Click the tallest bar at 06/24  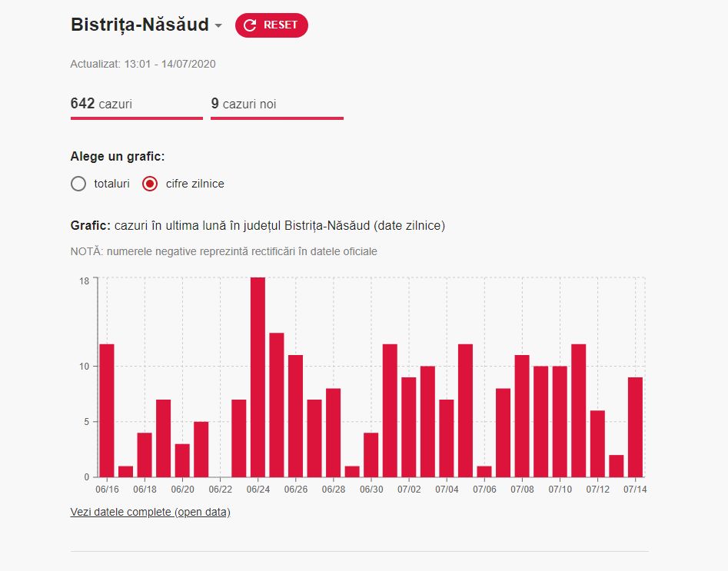pyautogui.click(x=258, y=377)
